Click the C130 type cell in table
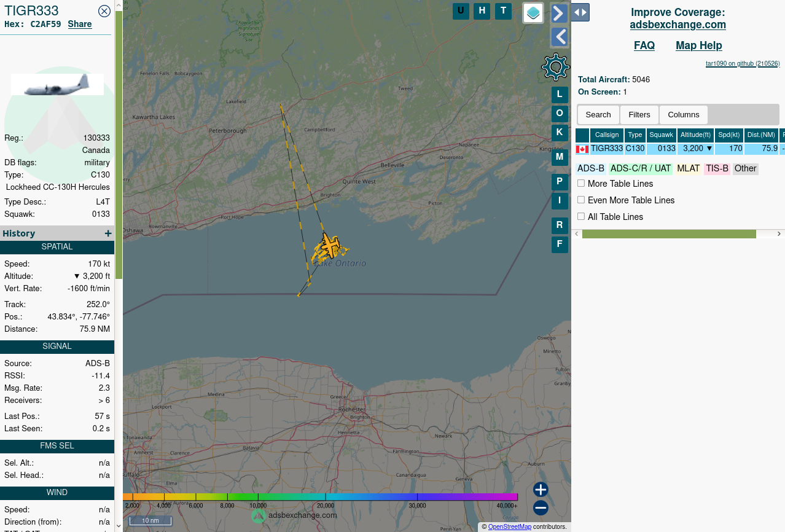This screenshot has height=532, width=785. tap(635, 149)
